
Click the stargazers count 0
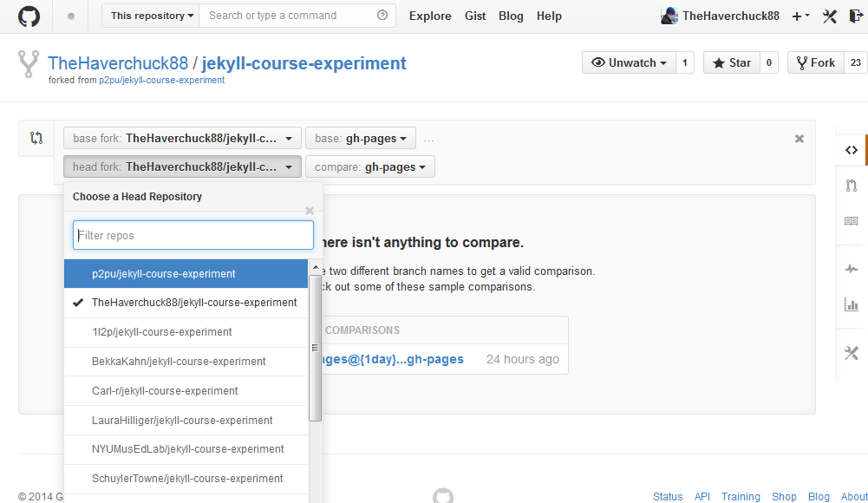769,62
